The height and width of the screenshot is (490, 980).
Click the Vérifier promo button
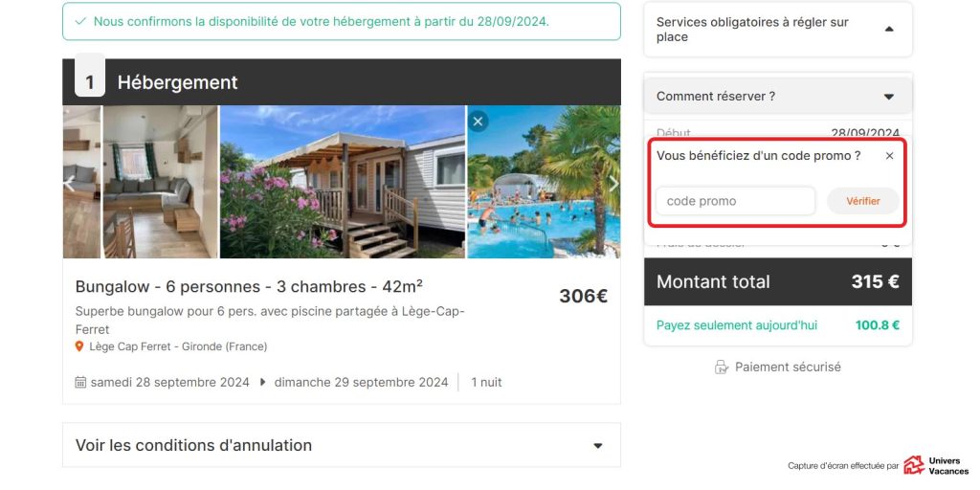click(x=863, y=201)
